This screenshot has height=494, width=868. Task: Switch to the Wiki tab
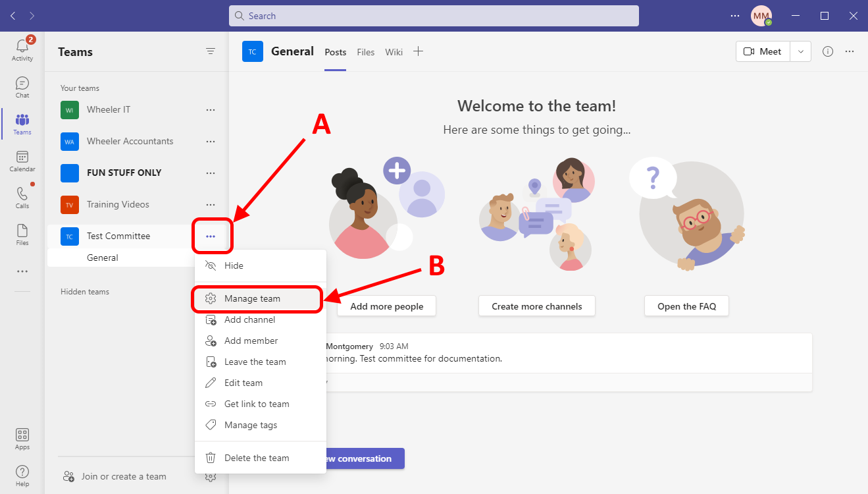point(394,52)
